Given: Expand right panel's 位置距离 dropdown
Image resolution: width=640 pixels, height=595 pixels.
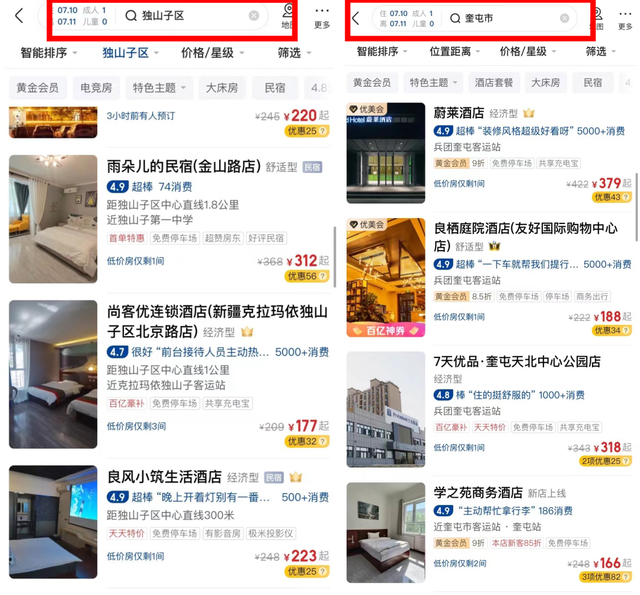Looking at the screenshot, I should (454, 51).
